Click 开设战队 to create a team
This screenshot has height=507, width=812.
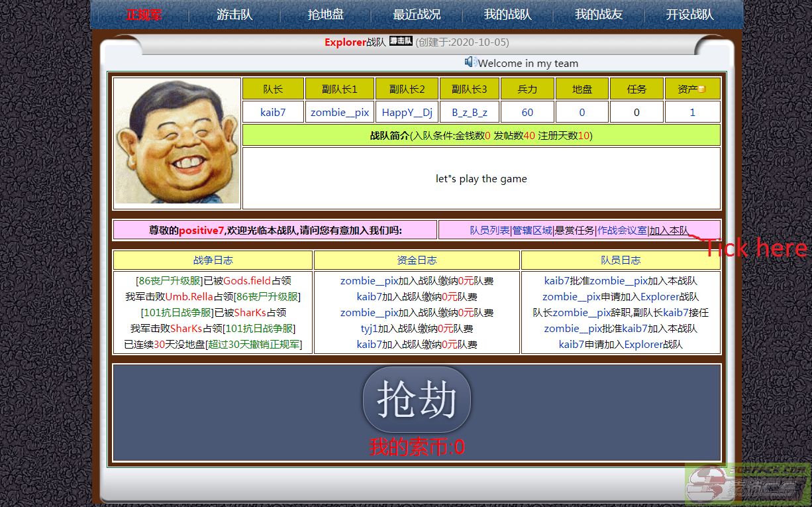pos(690,15)
